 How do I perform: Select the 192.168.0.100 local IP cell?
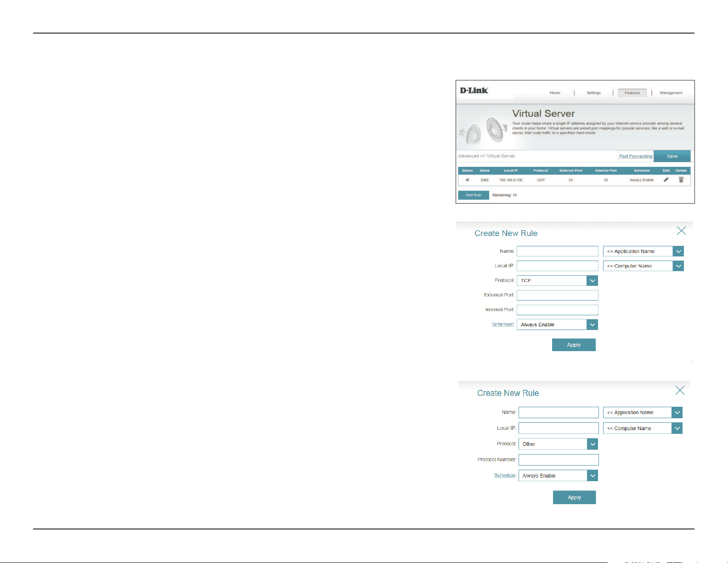coord(511,180)
